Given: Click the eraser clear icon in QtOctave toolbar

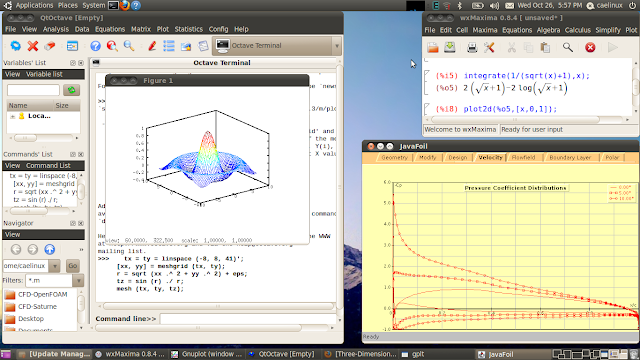Looking at the screenshot, I should pos(50,46).
